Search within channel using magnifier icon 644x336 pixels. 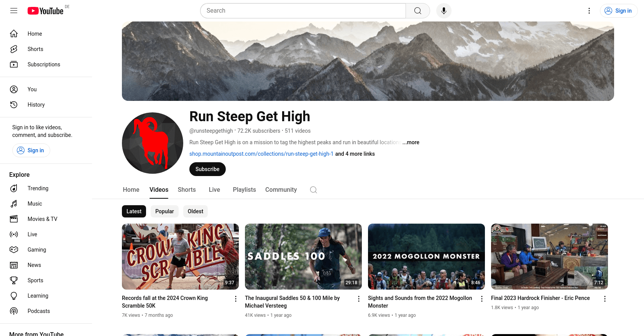(x=313, y=190)
